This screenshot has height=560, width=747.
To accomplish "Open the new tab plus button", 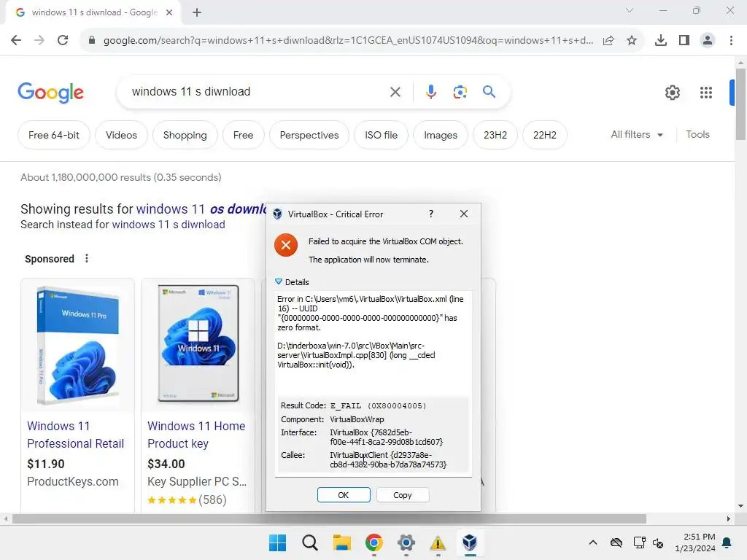I will [197, 13].
